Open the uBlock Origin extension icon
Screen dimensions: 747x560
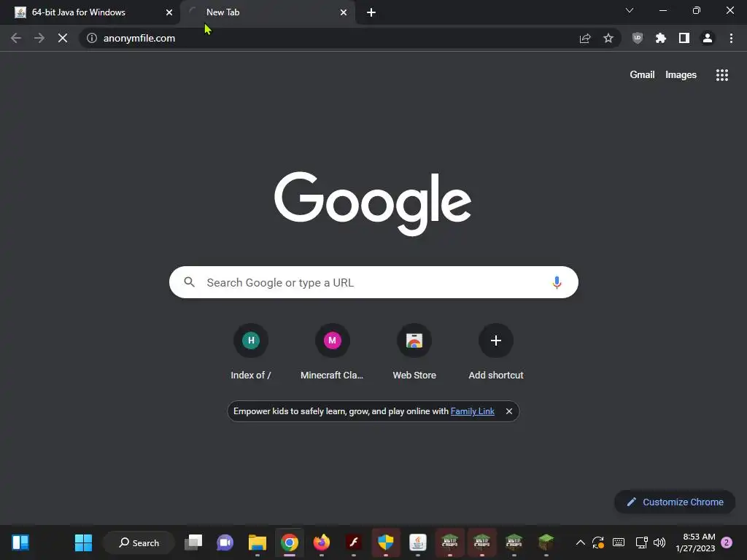(x=638, y=38)
